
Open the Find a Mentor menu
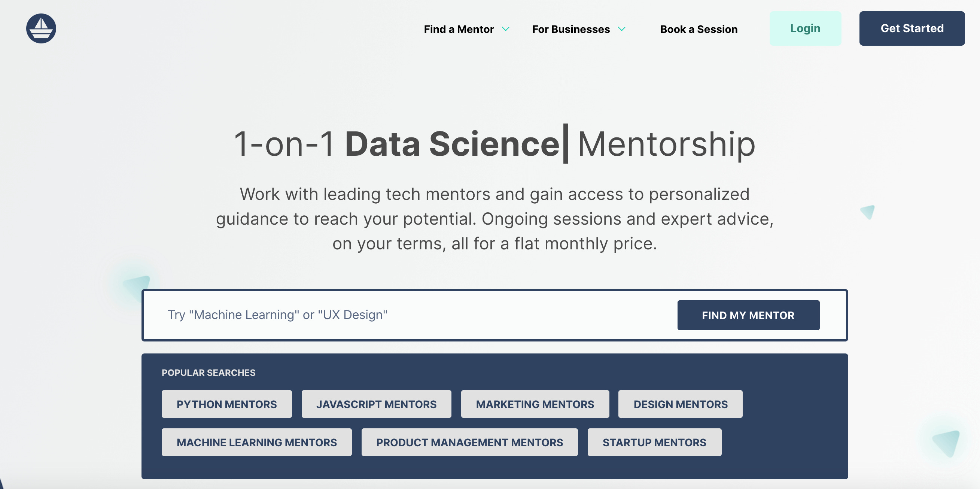(459, 29)
